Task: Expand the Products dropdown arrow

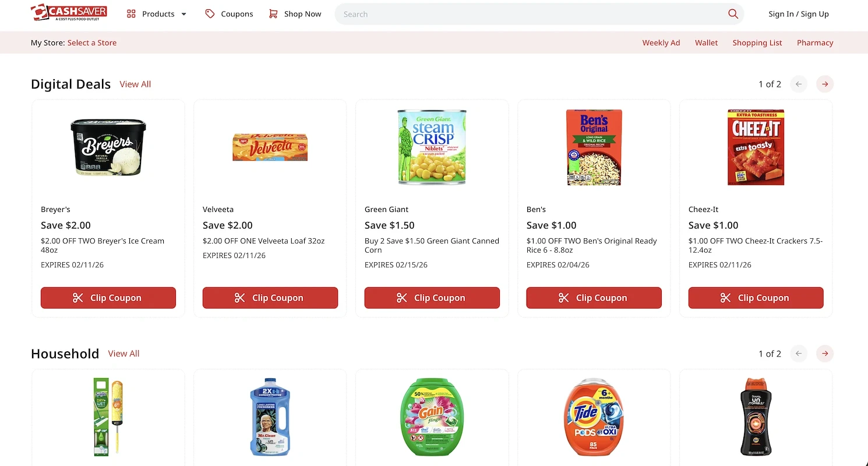Action: pos(184,14)
